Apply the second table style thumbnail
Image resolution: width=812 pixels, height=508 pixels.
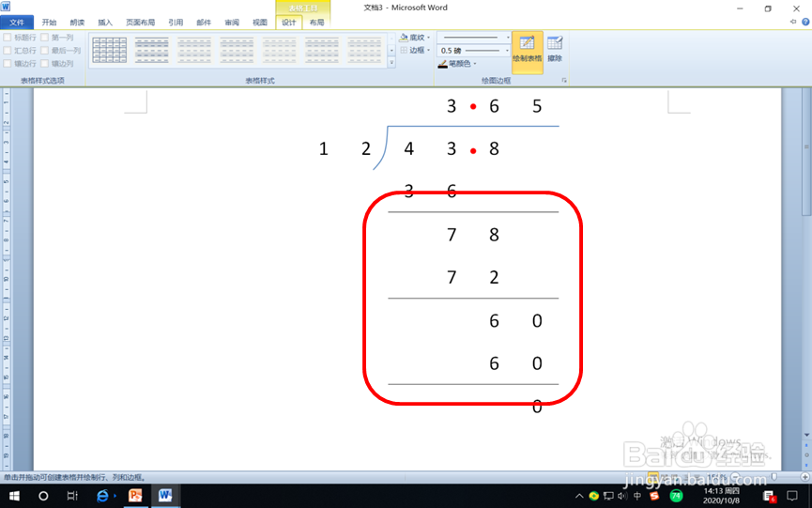[152, 50]
